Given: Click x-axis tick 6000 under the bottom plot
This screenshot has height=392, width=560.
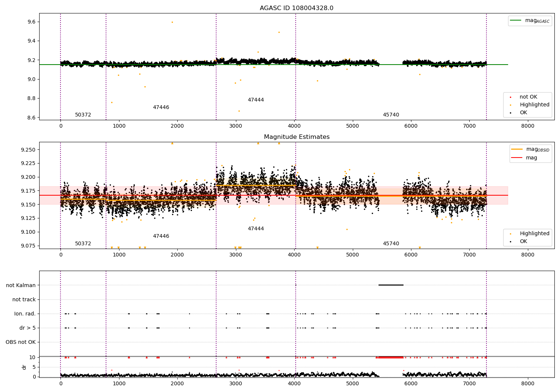Looking at the screenshot, I should click(411, 384).
